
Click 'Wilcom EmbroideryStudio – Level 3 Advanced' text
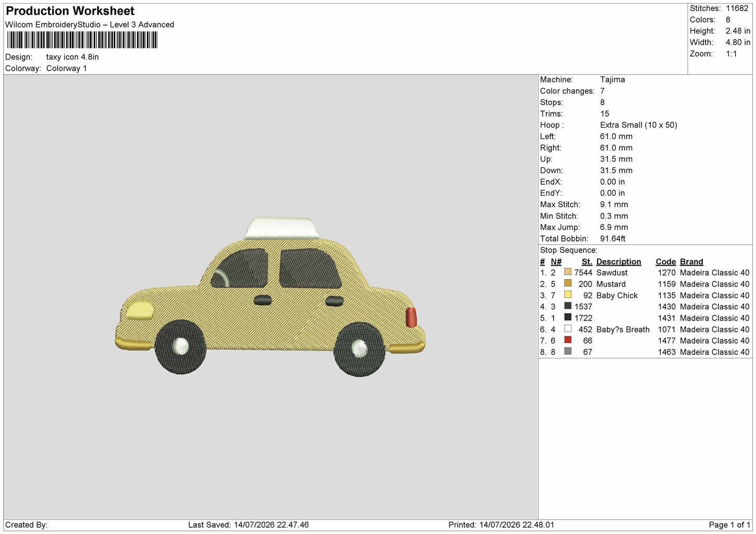point(89,25)
